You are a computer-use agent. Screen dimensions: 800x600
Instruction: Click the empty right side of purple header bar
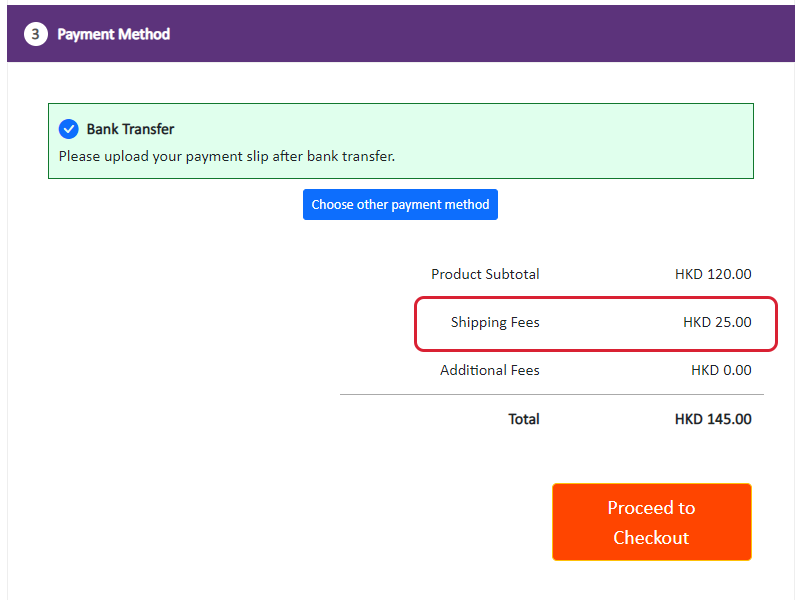pos(510,34)
